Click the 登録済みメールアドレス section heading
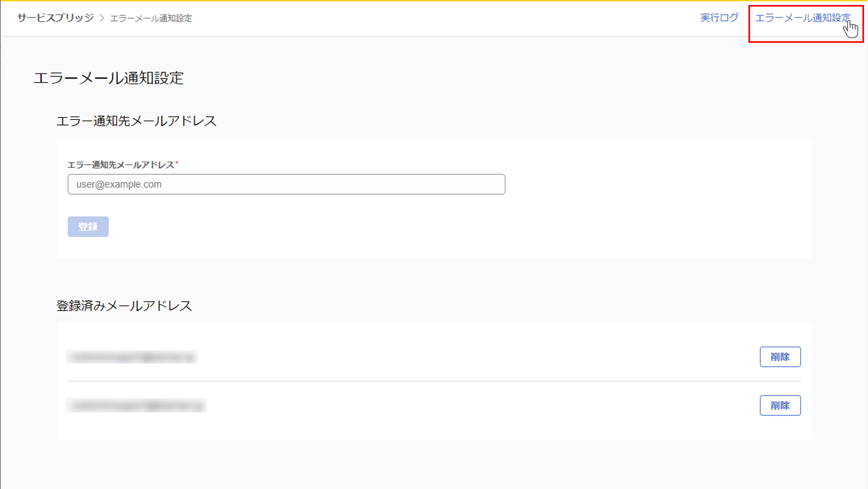Screen dimensions: 868x489 [x=124, y=306]
